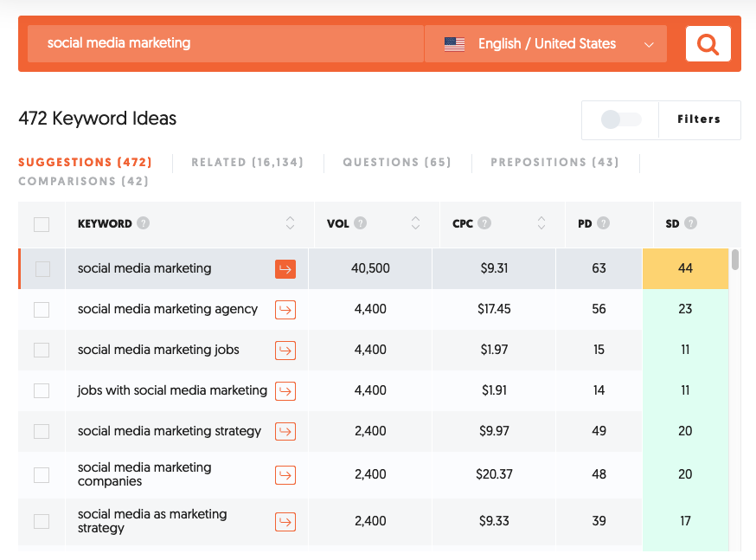Switch to the Comparisons (42) tab
The height and width of the screenshot is (560, 756).
click(83, 182)
